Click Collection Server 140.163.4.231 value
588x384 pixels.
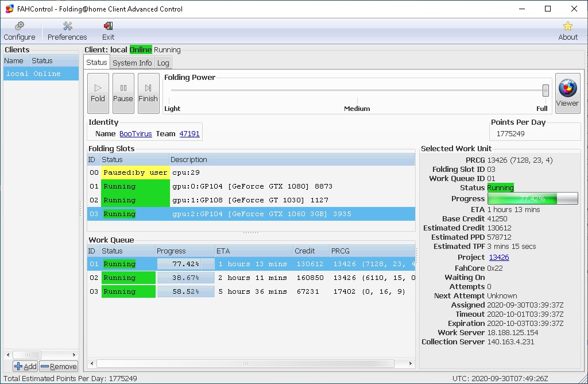click(x=510, y=342)
